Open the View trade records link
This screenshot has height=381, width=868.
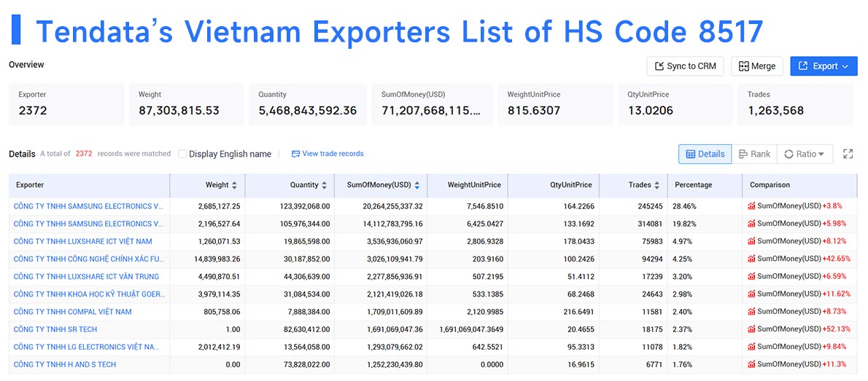328,154
